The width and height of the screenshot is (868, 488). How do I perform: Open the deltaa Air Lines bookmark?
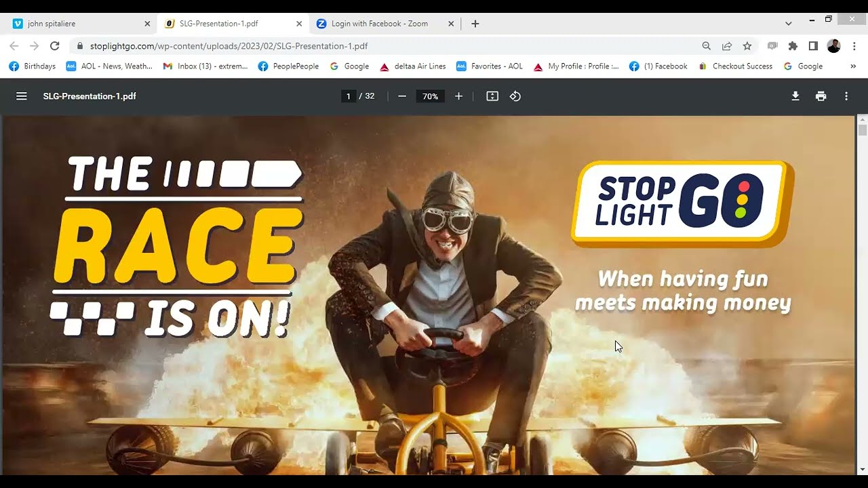point(413,66)
